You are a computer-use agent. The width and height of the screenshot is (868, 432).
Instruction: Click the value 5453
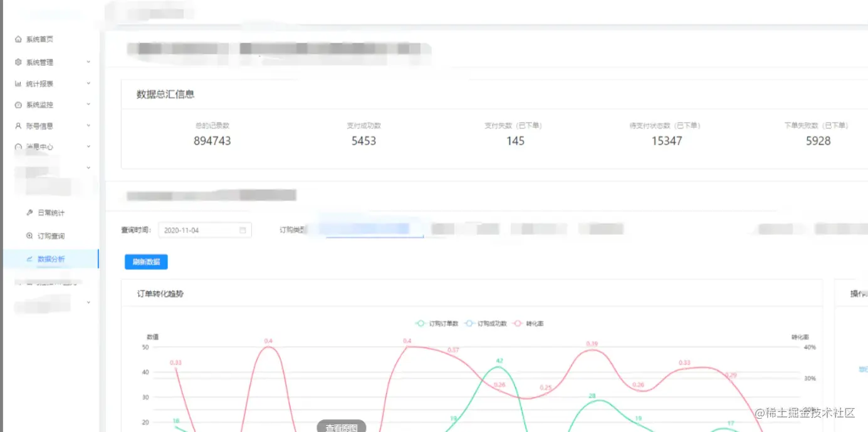point(363,141)
